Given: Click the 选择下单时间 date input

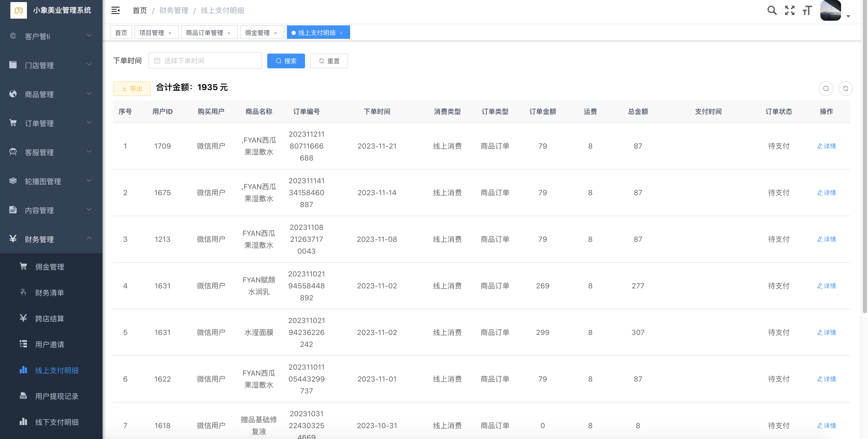Looking at the screenshot, I should (x=205, y=61).
